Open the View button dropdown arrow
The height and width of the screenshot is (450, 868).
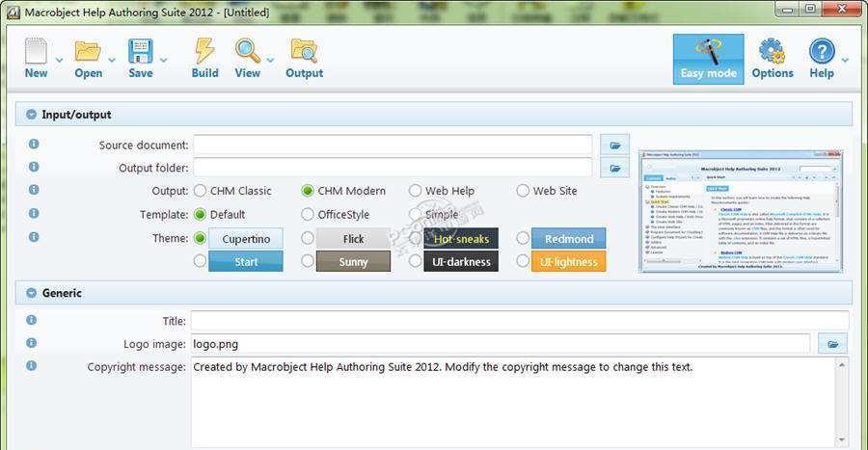click(270, 60)
